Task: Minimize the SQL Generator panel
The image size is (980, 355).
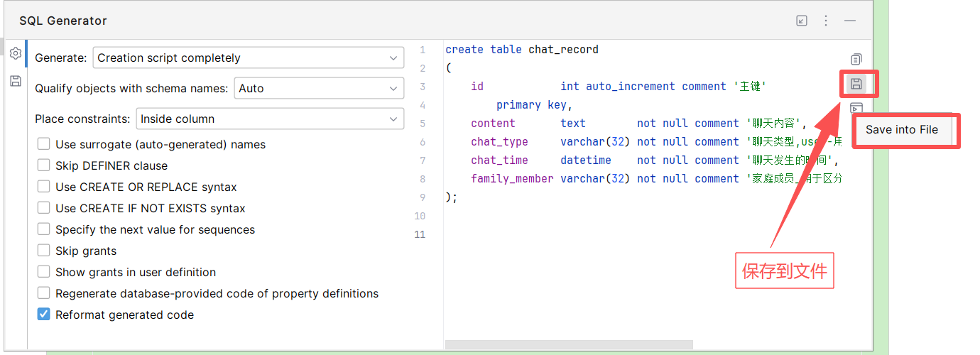Action: click(x=850, y=21)
